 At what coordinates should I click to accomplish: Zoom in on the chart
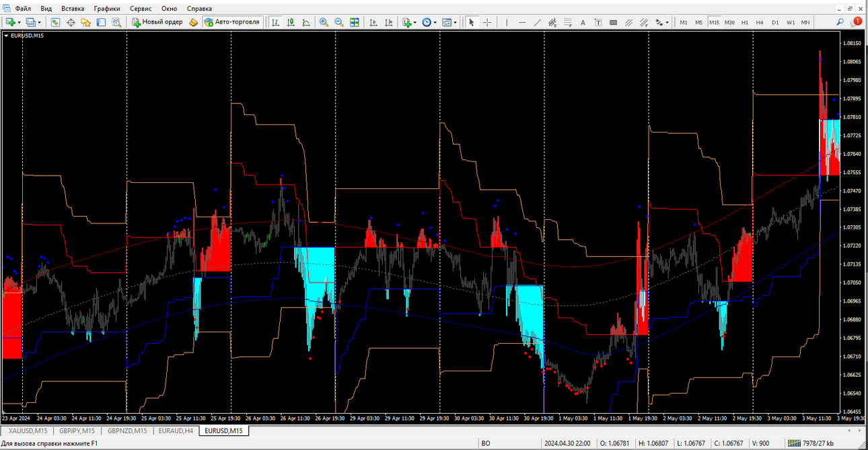click(324, 22)
